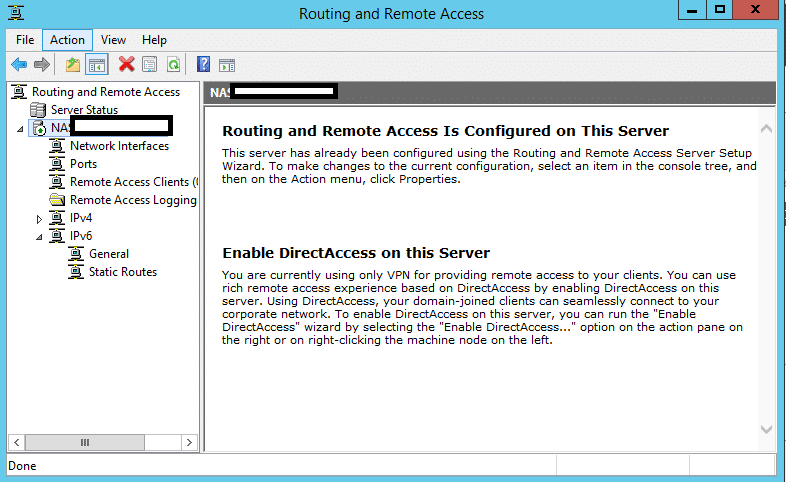Collapse the IPv6 tree node
Image resolution: width=786 pixels, height=482 pixels.
click(39, 237)
